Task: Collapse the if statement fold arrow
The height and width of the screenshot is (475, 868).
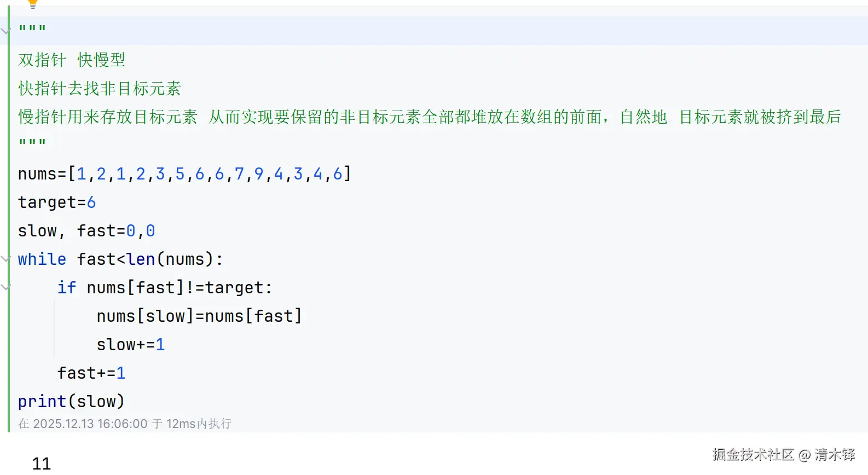Action: pyautogui.click(x=5, y=287)
